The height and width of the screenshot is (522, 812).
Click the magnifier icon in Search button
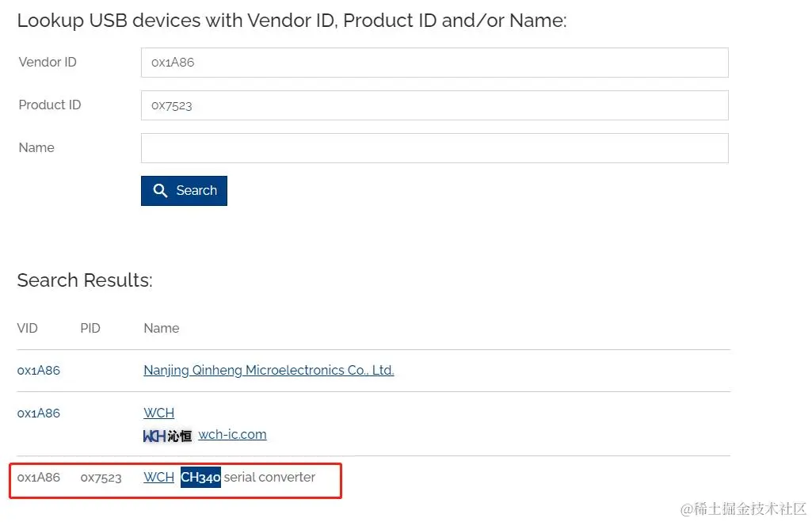click(160, 191)
